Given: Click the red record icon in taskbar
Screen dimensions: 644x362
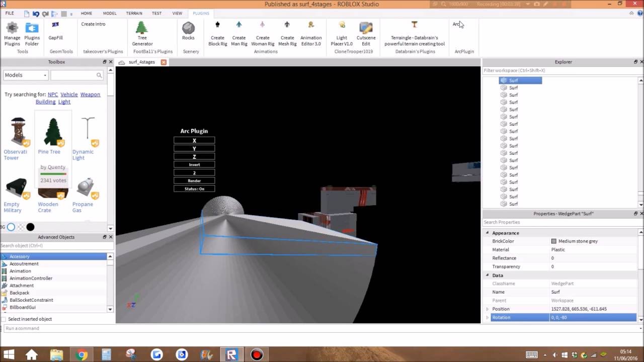Looking at the screenshot, I should tap(257, 355).
